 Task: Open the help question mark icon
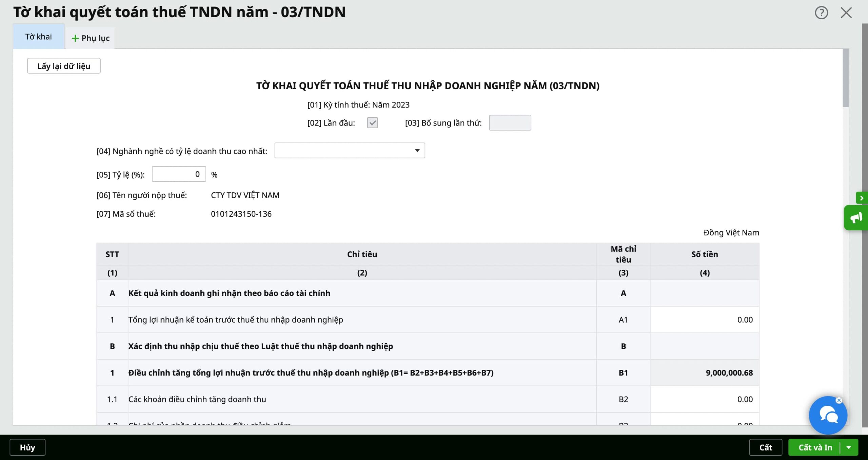point(821,13)
